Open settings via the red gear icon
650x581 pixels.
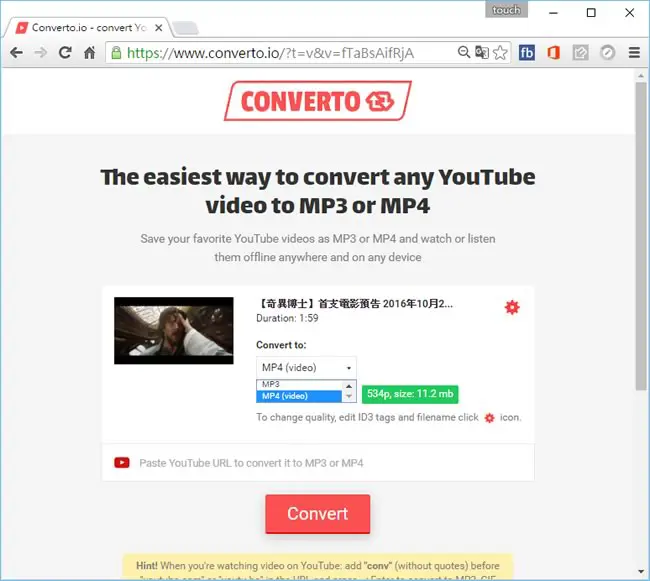(512, 307)
